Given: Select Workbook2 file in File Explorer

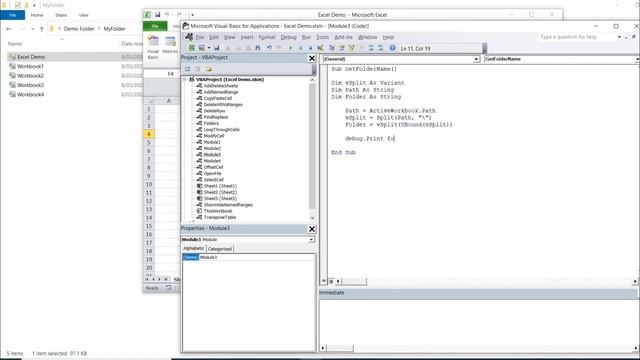Looking at the screenshot, I should pos(30,76).
